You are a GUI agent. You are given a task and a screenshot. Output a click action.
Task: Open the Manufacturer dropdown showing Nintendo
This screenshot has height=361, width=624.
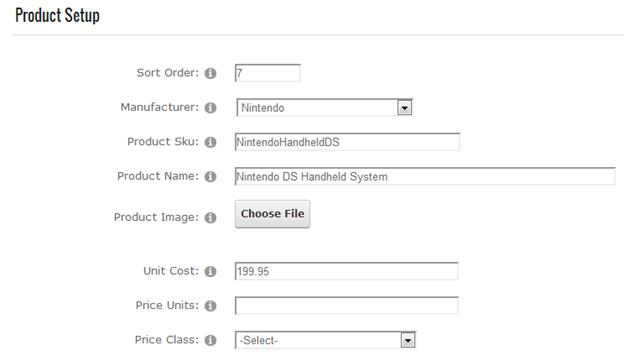pyautogui.click(x=324, y=107)
